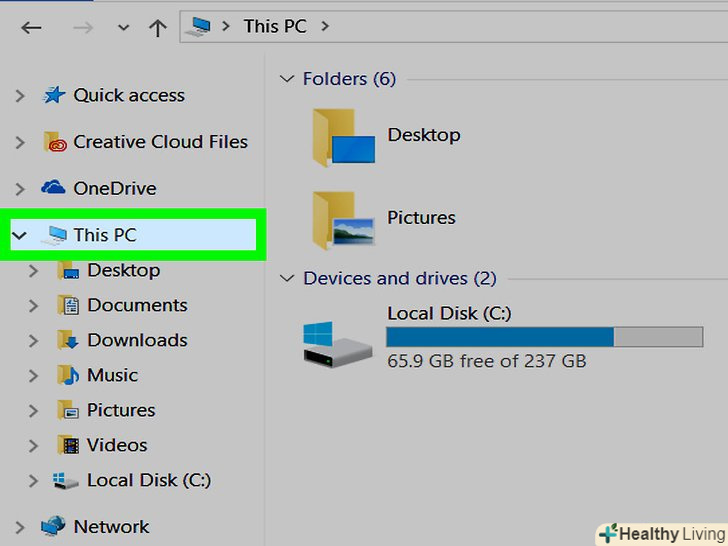Screen dimensions: 728x546
Task: Expand the OneDrive tree node
Action: (x=20, y=189)
